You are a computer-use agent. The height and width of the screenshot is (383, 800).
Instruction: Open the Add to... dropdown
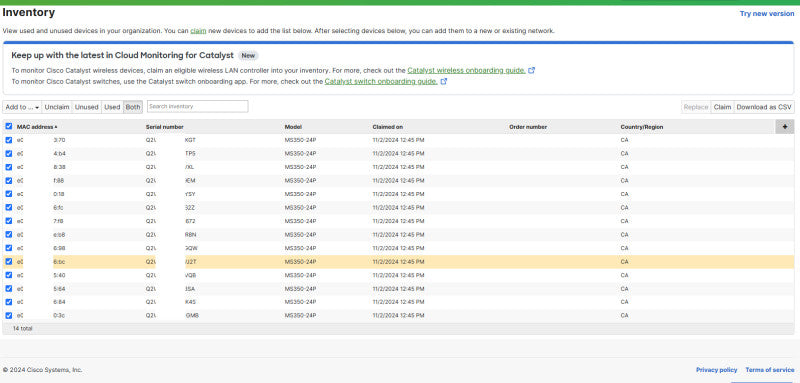(x=22, y=107)
